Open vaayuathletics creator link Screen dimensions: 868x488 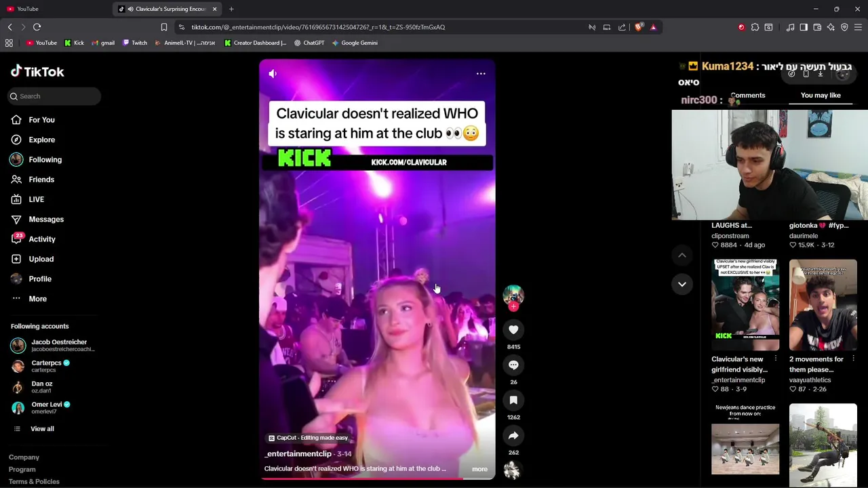[x=810, y=380]
